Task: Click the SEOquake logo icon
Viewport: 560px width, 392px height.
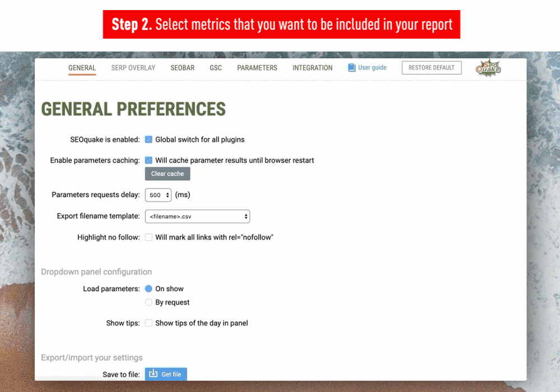Action: (488, 67)
